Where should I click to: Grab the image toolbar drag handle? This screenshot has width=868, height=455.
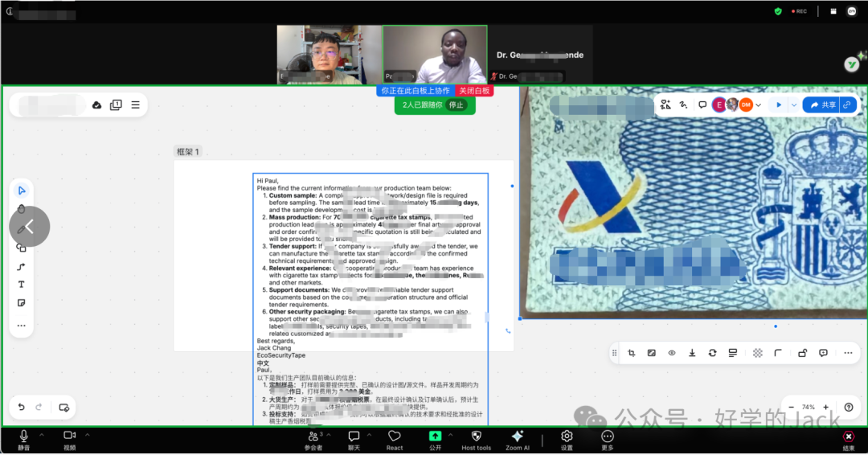(x=615, y=353)
